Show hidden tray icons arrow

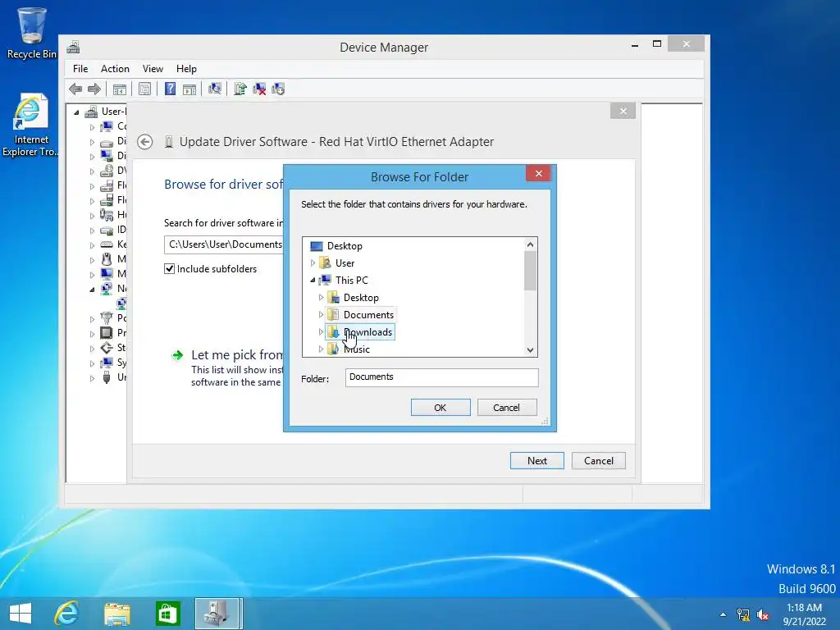pyautogui.click(x=724, y=614)
